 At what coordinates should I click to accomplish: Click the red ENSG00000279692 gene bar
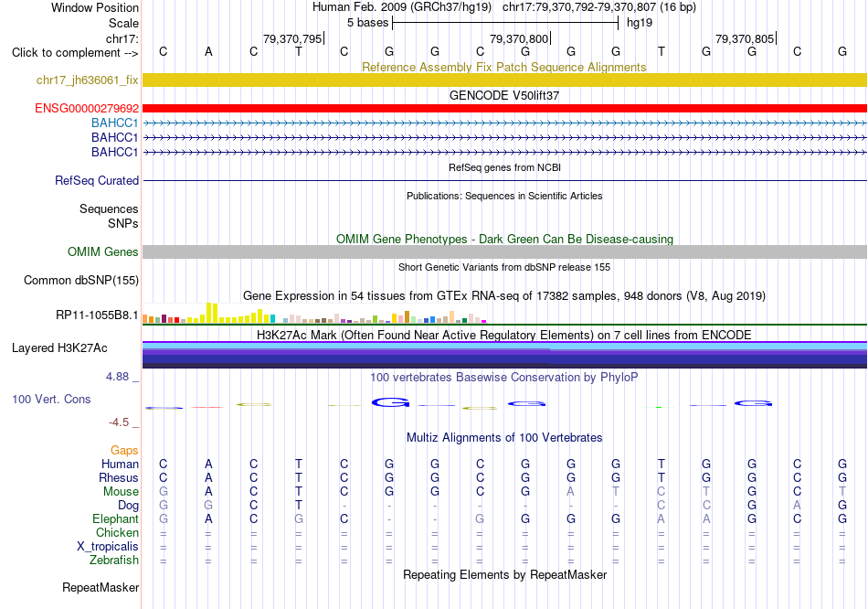tap(504, 108)
